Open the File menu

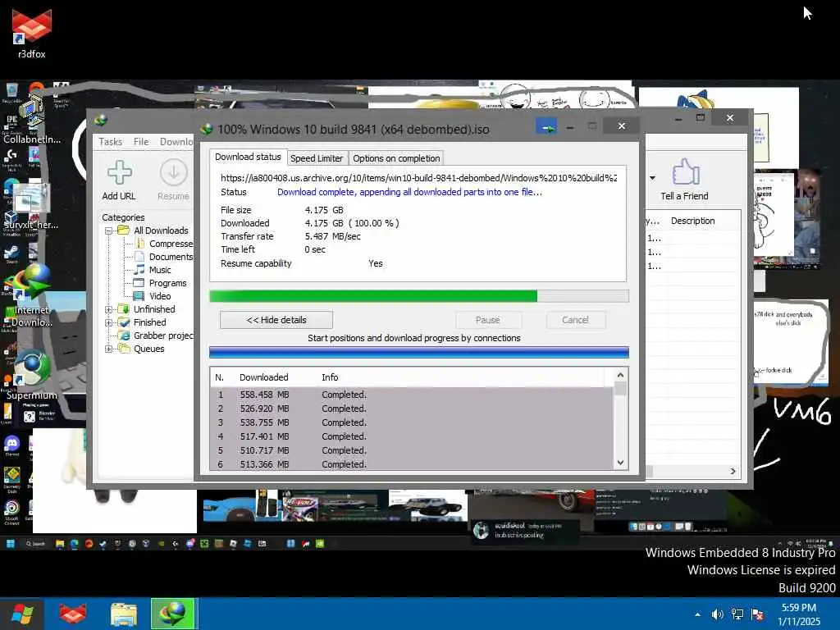(141, 141)
